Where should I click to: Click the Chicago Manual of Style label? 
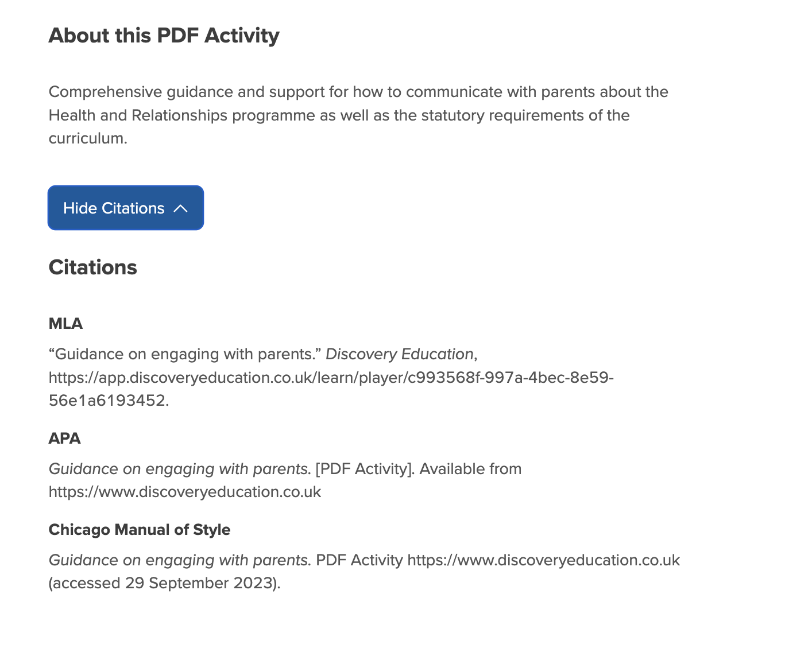pyautogui.click(x=140, y=530)
